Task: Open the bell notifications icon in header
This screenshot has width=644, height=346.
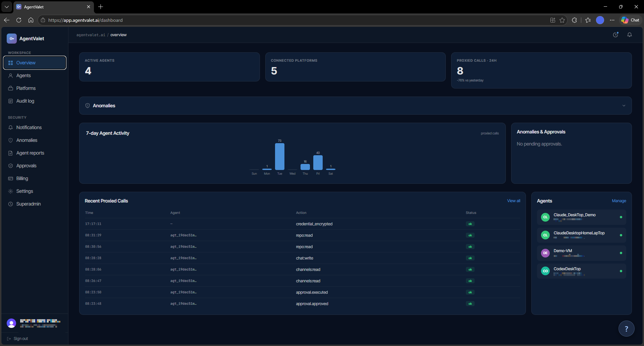Action: coord(630,35)
